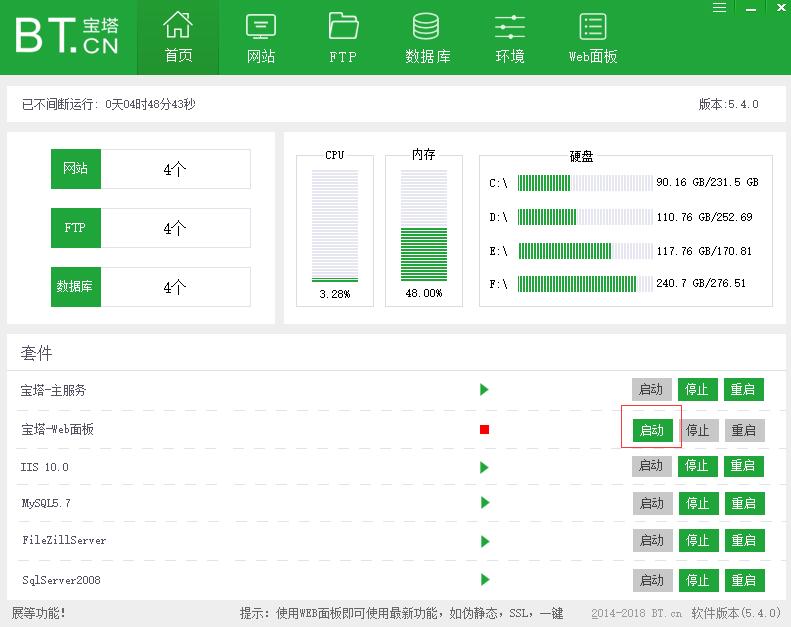Stop the SqlServer2008 service
The height and width of the screenshot is (627, 791).
tap(698, 581)
